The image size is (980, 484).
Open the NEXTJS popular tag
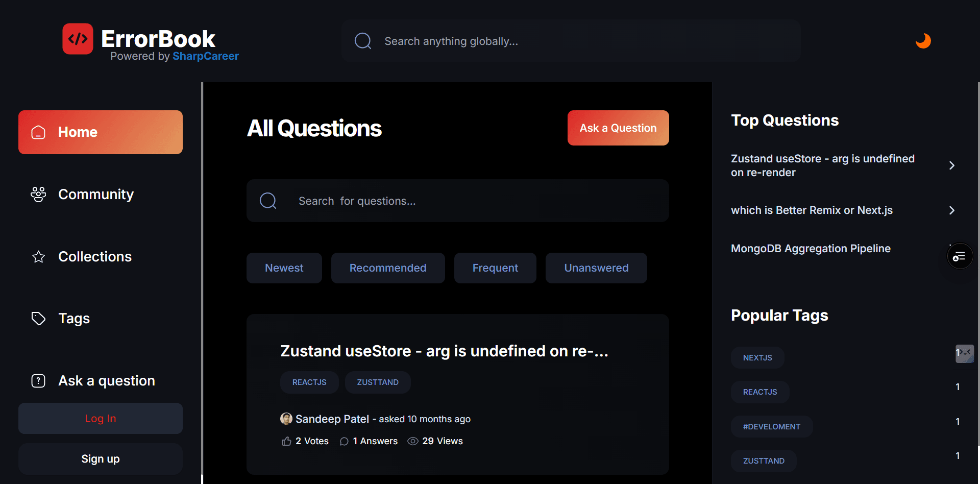pyautogui.click(x=757, y=358)
